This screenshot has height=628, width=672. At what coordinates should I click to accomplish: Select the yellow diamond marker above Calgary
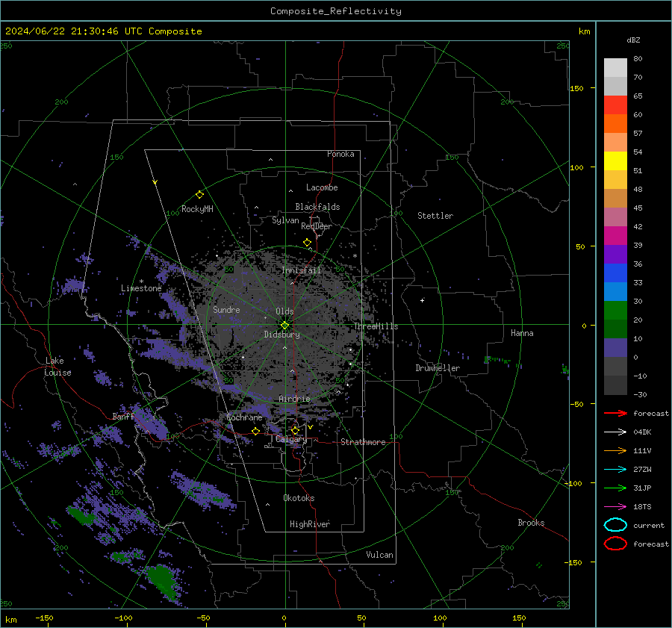tap(295, 430)
